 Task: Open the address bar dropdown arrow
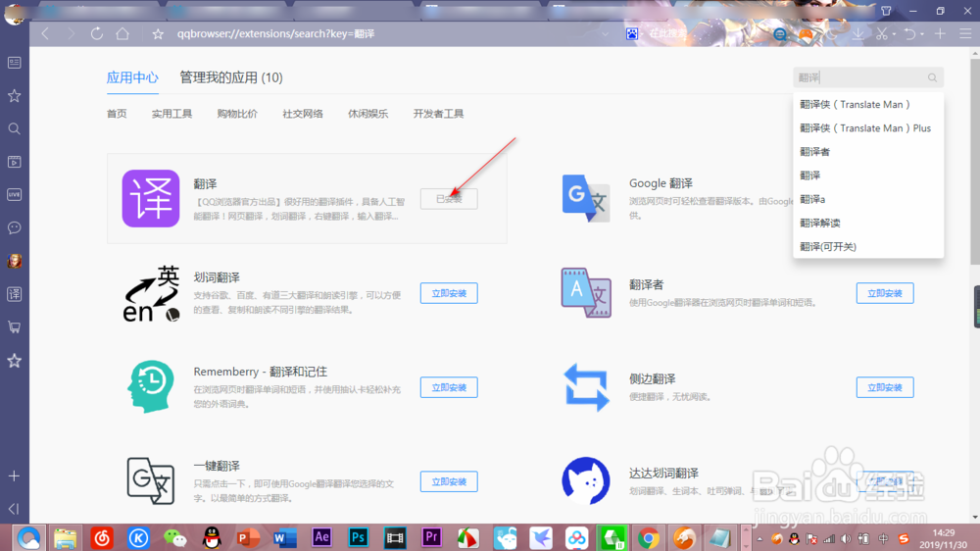click(605, 34)
